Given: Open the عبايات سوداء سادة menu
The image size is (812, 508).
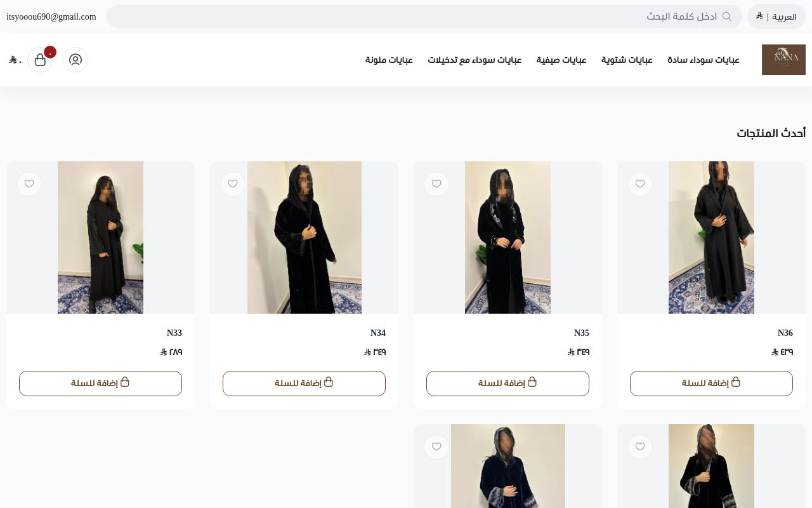Looking at the screenshot, I should click(x=703, y=60).
